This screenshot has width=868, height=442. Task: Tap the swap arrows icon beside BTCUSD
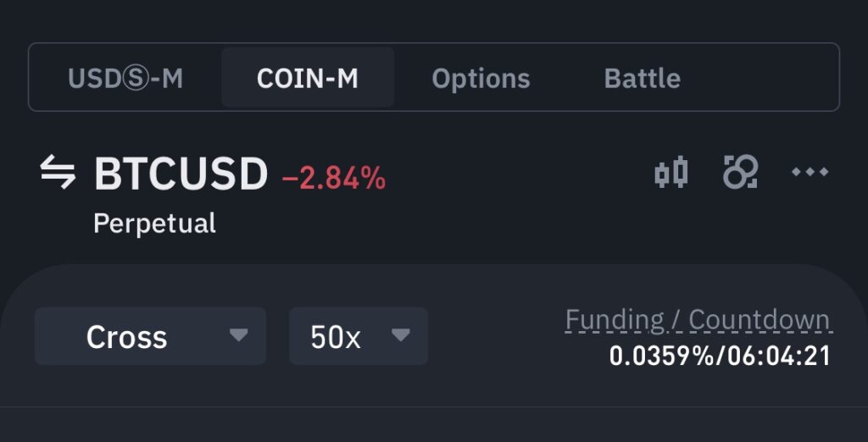58,172
